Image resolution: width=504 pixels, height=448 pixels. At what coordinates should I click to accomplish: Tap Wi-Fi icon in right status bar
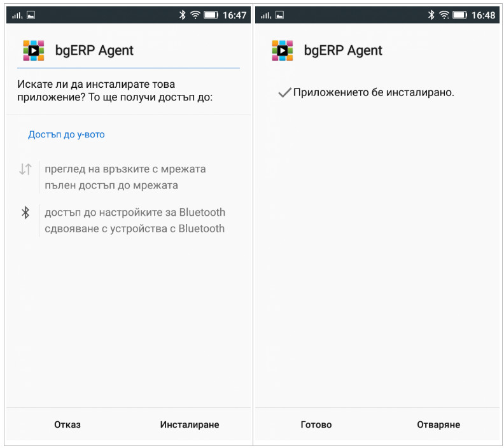click(444, 15)
